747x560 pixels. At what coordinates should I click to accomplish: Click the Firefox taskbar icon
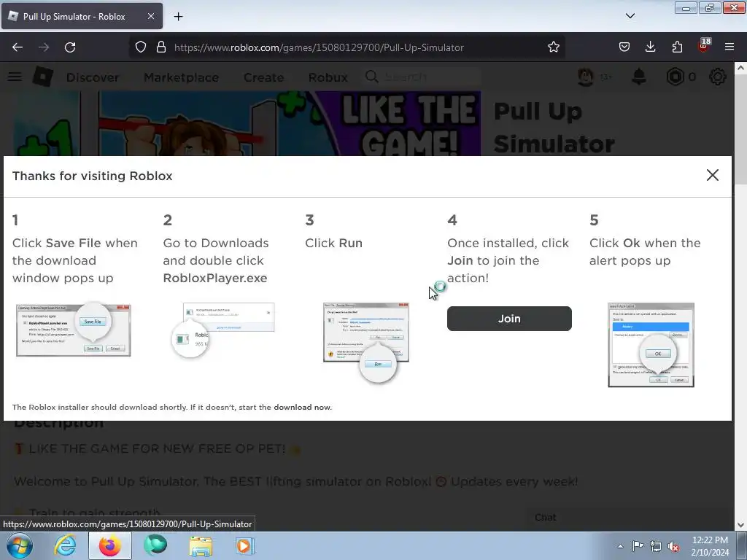[x=109, y=545]
